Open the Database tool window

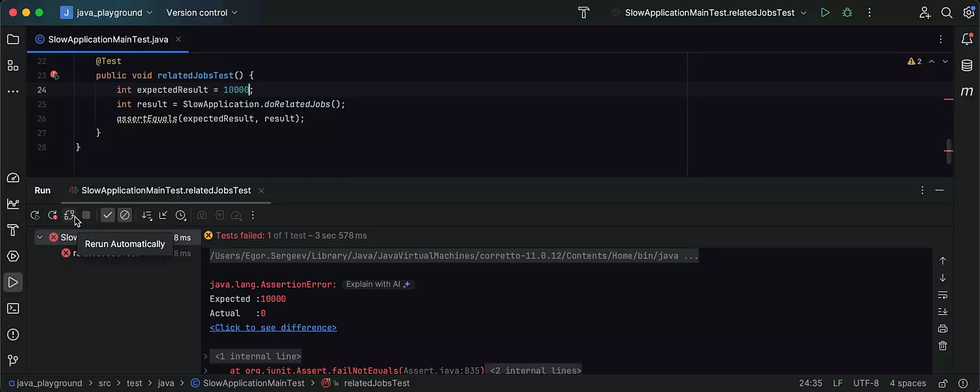[967, 65]
